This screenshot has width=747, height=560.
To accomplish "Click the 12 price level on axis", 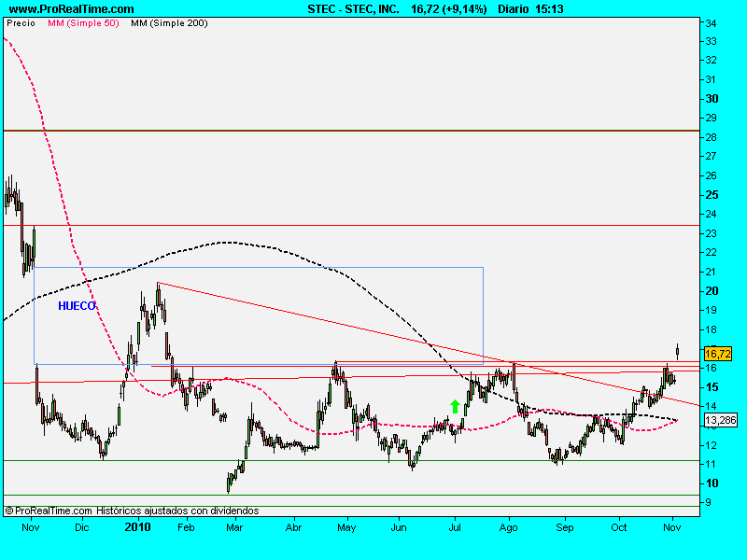I will [x=712, y=445].
